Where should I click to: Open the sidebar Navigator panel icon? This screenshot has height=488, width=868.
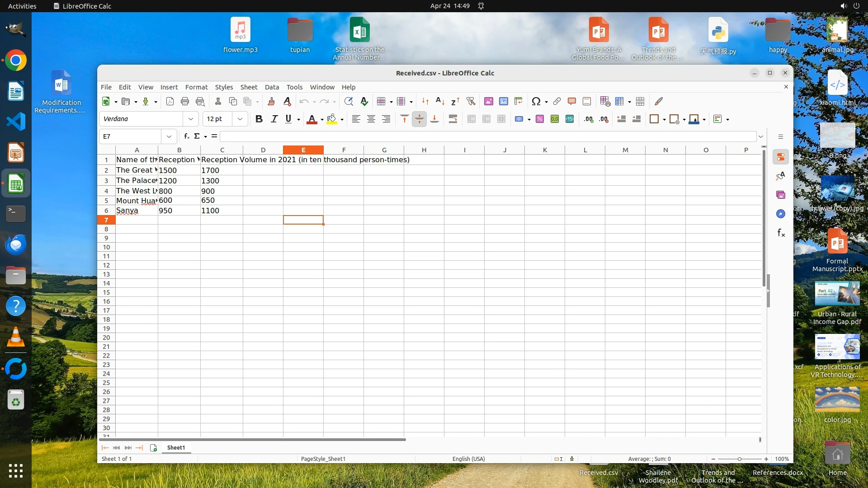pyautogui.click(x=781, y=214)
